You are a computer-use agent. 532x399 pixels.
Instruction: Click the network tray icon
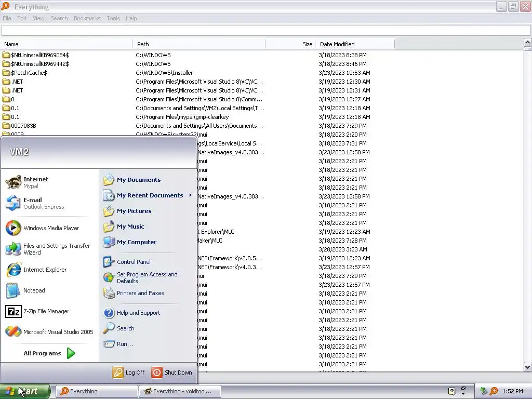[484, 391]
